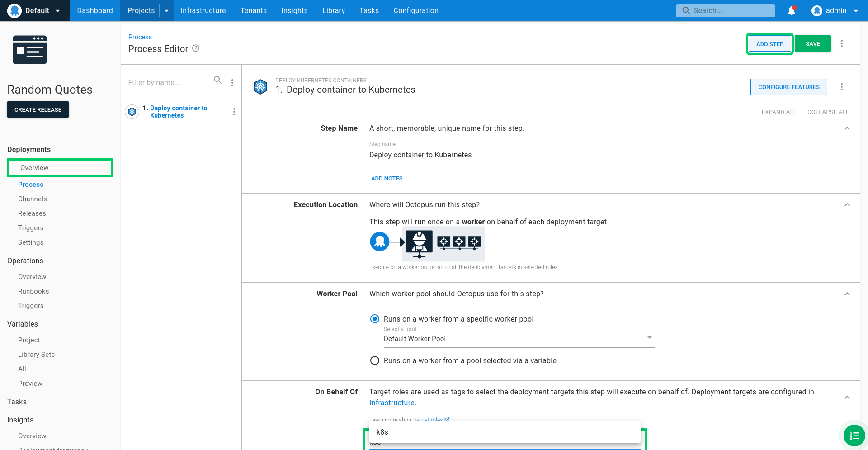Click the Create Release button
Image resolution: width=868 pixels, height=450 pixels.
38,109
